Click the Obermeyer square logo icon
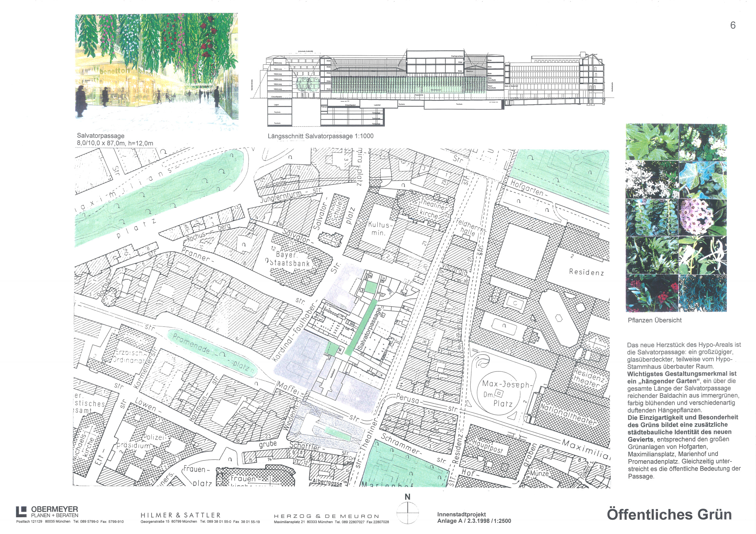Viewport: 756px width, 534px height. (21, 512)
